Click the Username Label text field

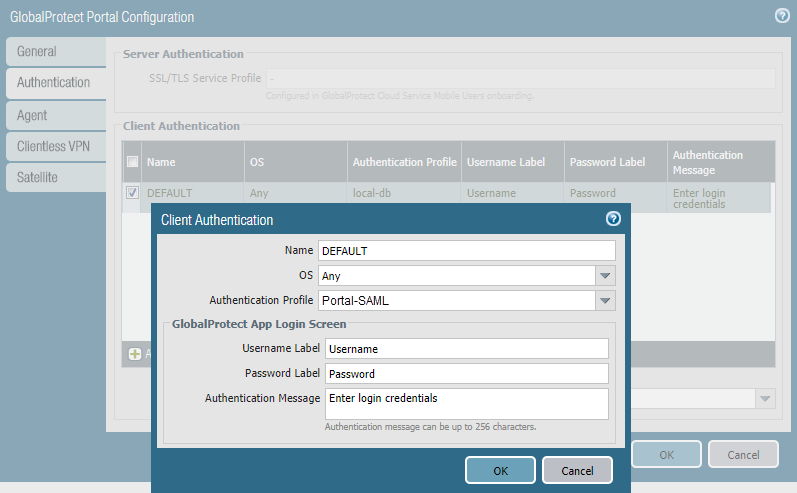[466, 349]
